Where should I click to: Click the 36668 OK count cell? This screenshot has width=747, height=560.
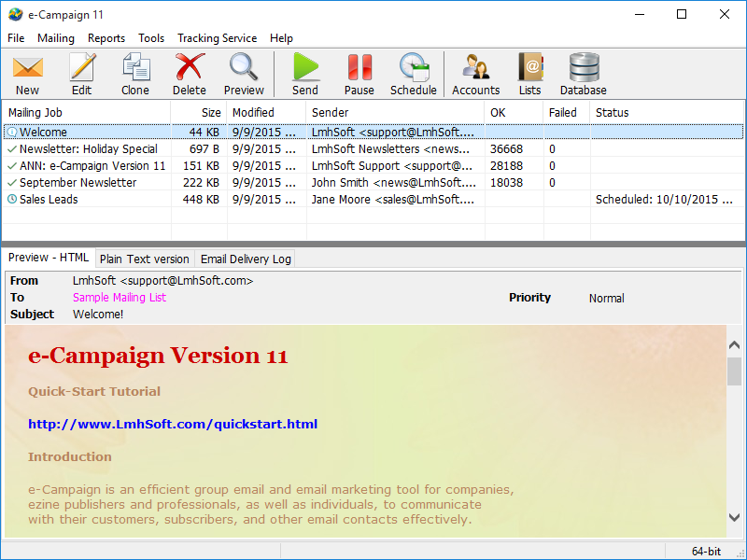(506, 149)
